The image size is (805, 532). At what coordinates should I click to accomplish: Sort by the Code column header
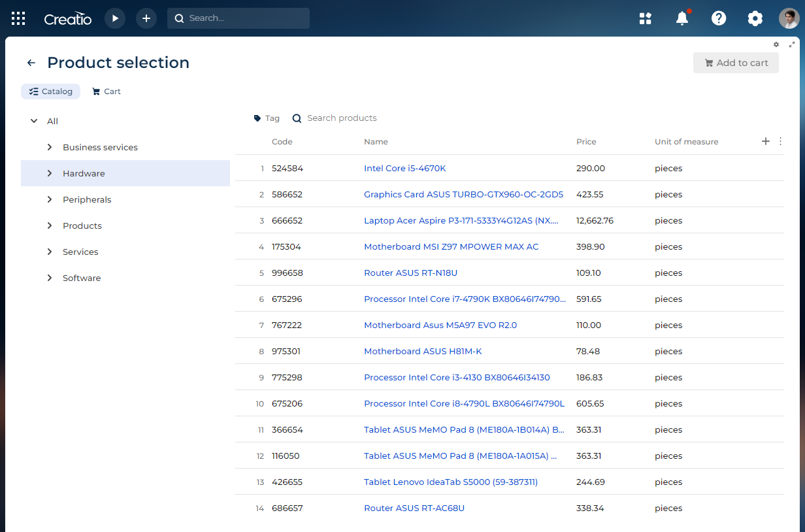(282, 142)
